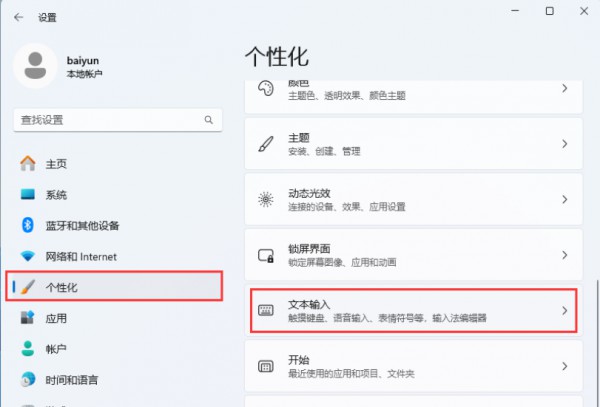Open the 锁屏界面 settings entry
600x407 pixels.
point(412,255)
